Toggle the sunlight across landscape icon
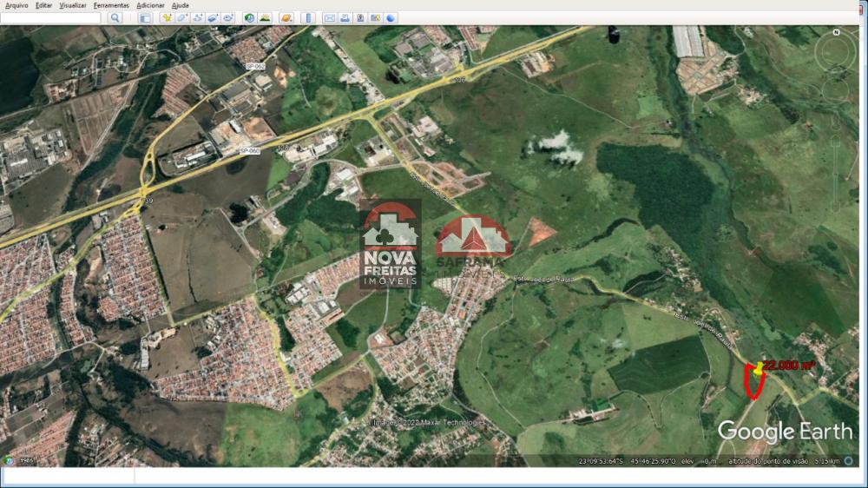 point(265,17)
